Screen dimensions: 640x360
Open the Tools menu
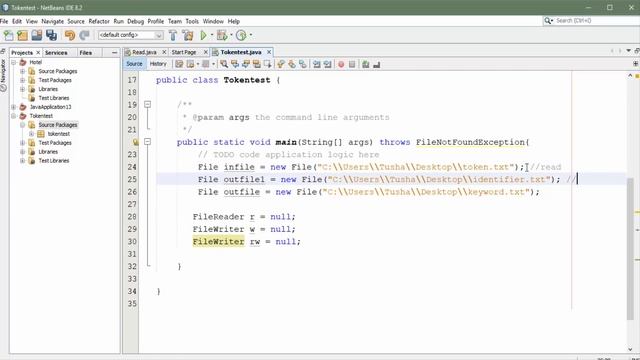pos(192,21)
